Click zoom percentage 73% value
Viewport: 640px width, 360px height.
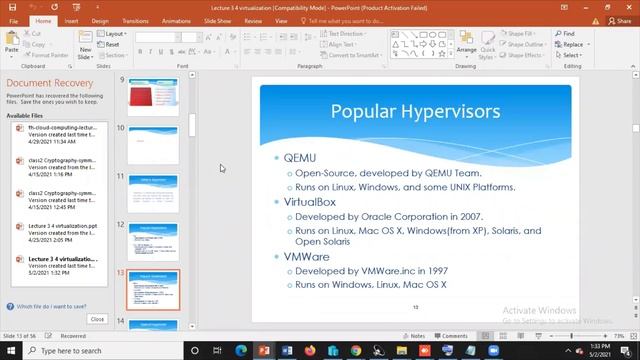point(619,336)
